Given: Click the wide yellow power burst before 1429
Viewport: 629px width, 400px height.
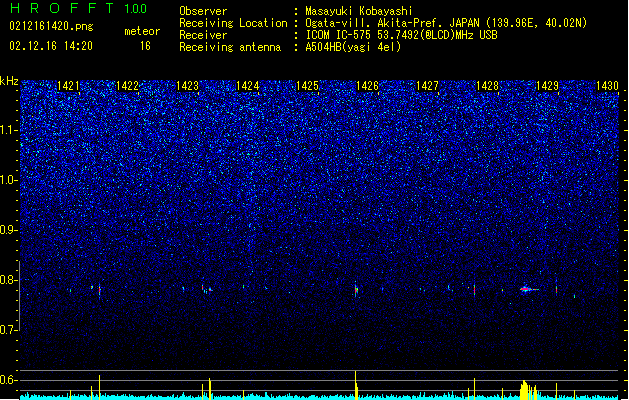Looking at the screenshot, I should pyautogui.click(x=528, y=390).
